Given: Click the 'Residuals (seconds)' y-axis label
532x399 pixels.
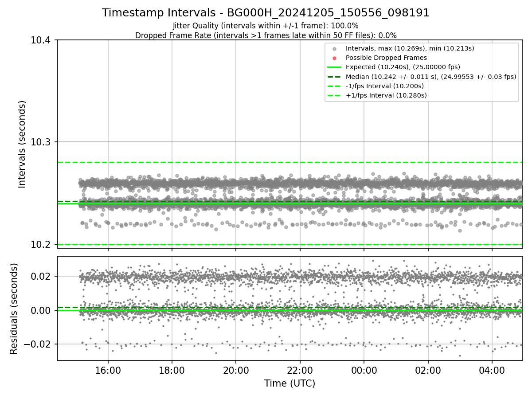Looking at the screenshot, I should coord(14,309).
